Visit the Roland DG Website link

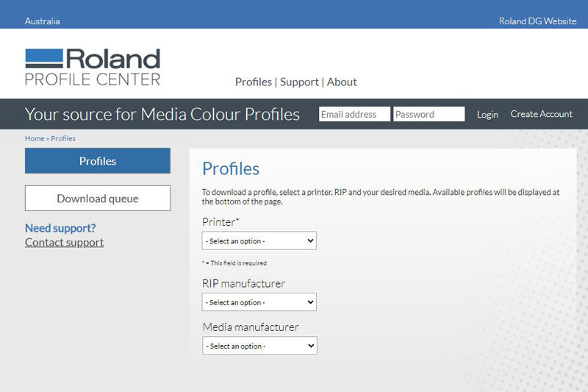coord(537,21)
